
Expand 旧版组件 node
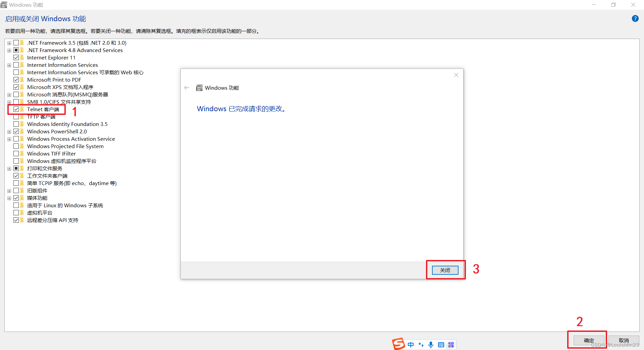point(9,191)
